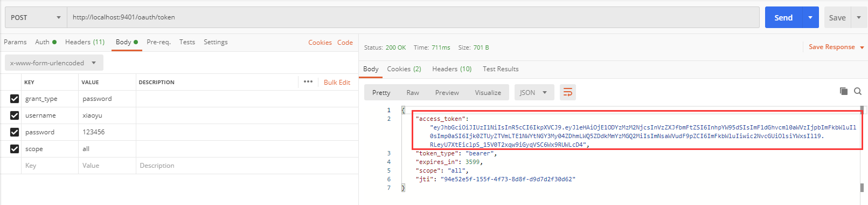
Task: Toggle the password parameter checkbox
Action: 15,132
